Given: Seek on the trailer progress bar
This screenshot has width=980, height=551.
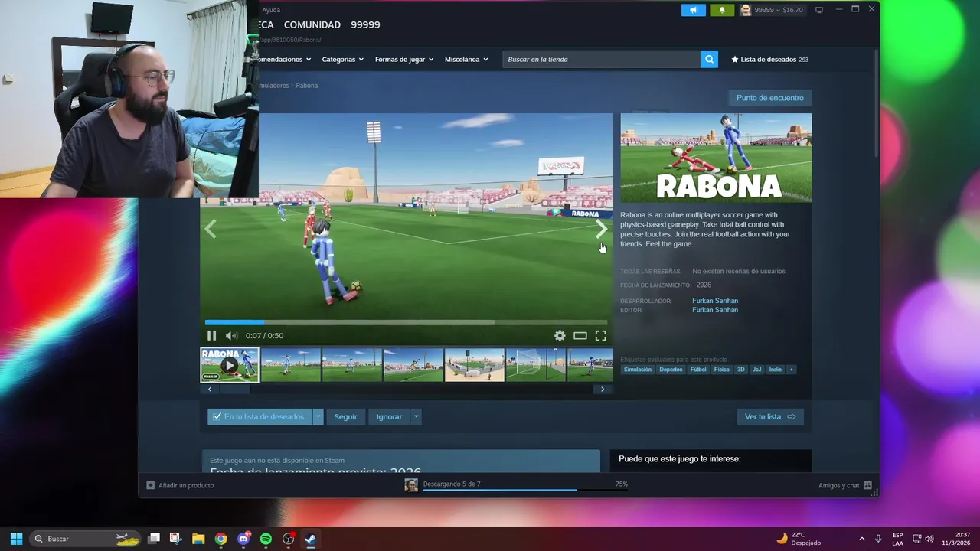Looking at the screenshot, I should 406,322.
